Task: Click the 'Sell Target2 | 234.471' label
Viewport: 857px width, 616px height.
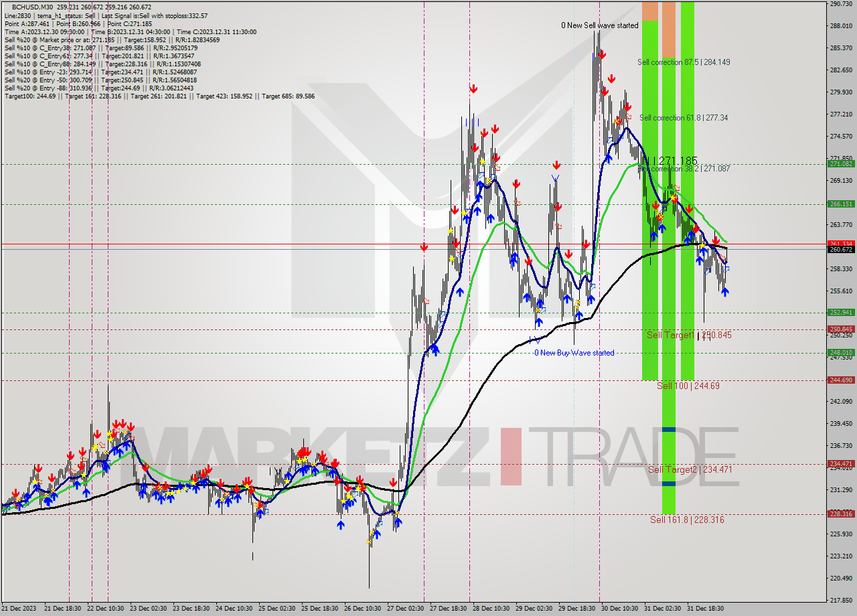Action: pos(690,469)
